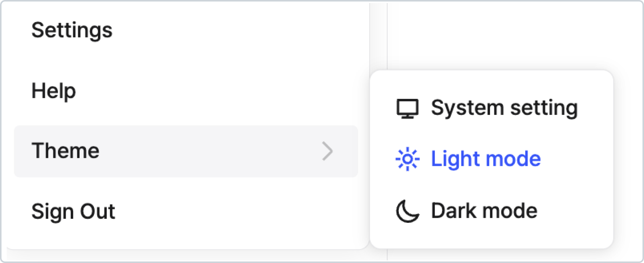Choose the Light mode option

coord(491,159)
